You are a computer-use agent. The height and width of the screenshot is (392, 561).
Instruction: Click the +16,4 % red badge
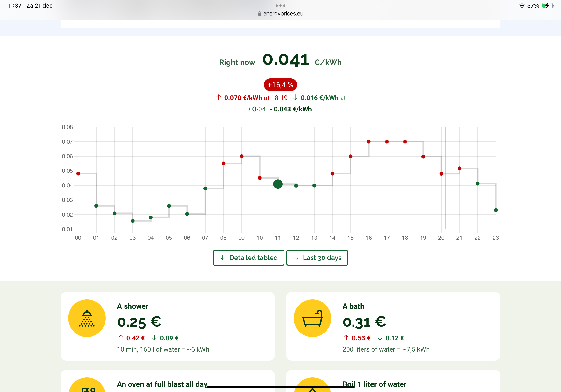click(280, 85)
